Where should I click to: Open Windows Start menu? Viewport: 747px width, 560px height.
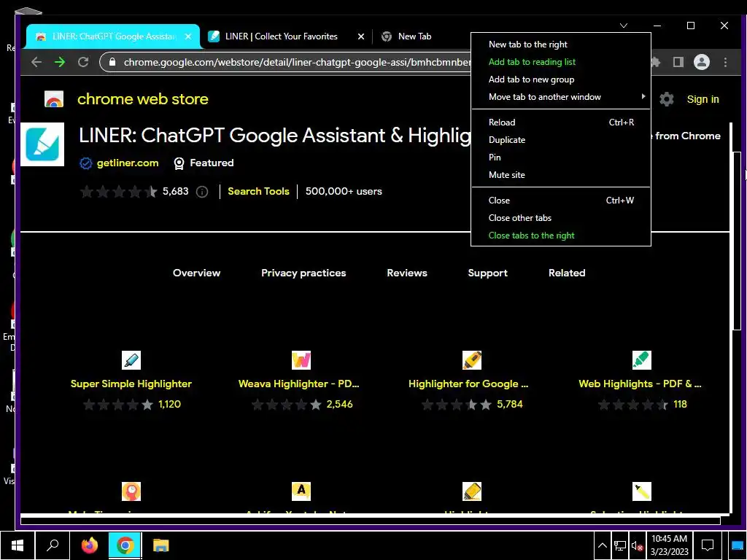18,545
